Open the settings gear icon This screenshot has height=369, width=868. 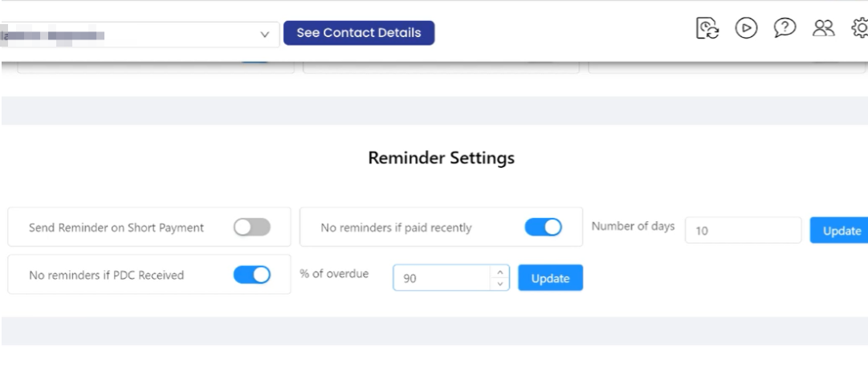point(860,27)
